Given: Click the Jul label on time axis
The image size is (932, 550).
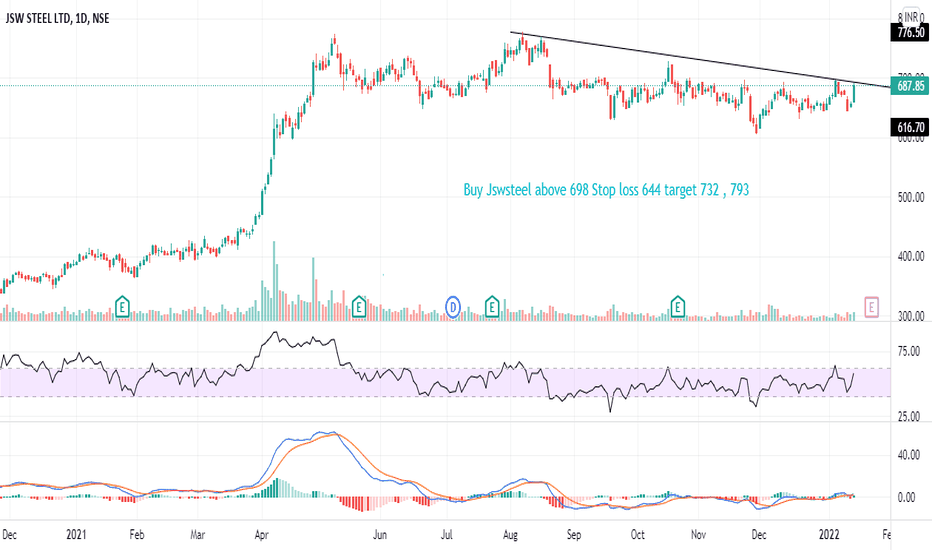Looking at the screenshot, I should [x=447, y=535].
